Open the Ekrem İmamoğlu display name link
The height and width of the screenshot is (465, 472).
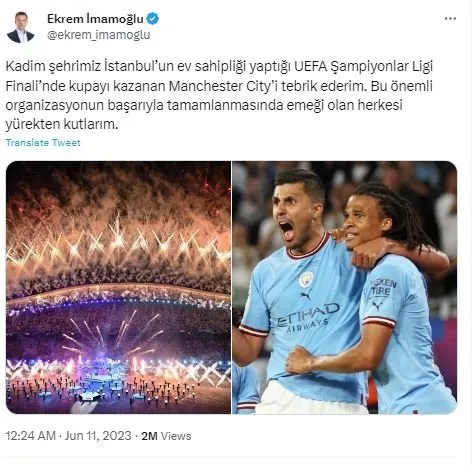click(95, 19)
